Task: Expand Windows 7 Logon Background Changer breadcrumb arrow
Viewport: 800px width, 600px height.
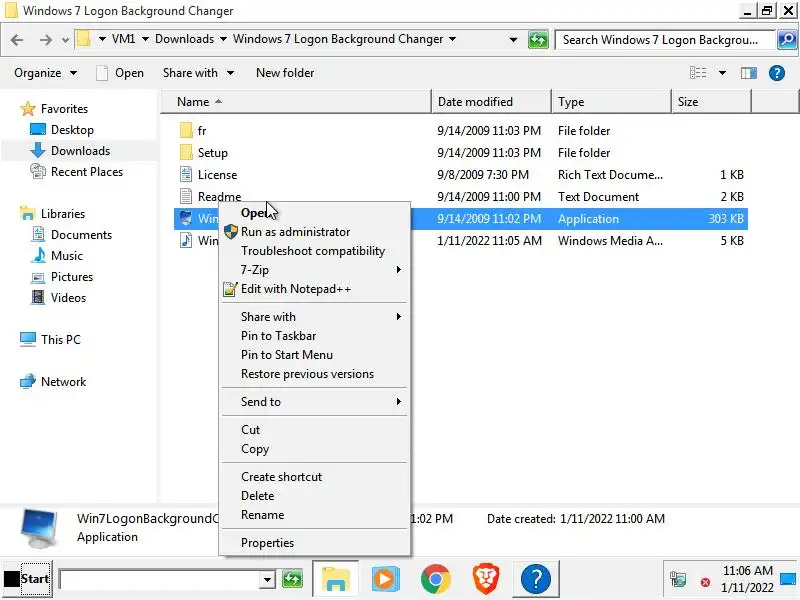Action: click(x=453, y=39)
